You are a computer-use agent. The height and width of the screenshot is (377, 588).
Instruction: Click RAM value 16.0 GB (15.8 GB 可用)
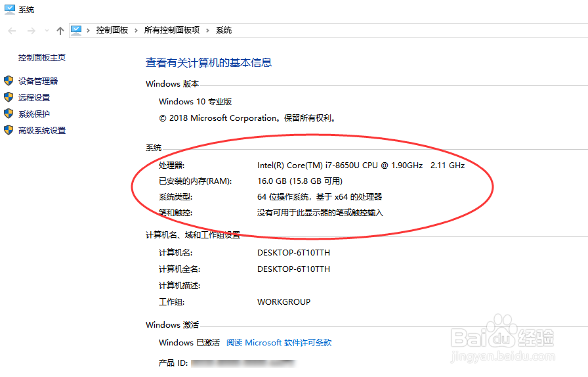[300, 181]
